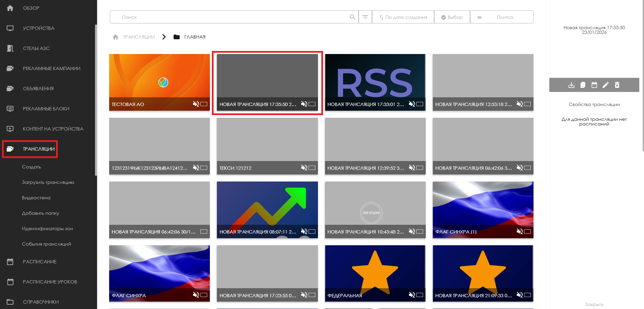Screen dimensions: 644x309
Task: Toggle the Выбор selection mode
Action: click(x=452, y=17)
